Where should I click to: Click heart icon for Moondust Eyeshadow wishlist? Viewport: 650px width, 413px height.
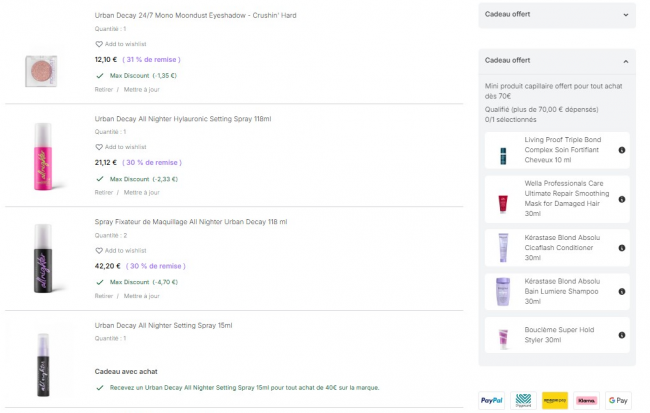click(x=99, y=45)
